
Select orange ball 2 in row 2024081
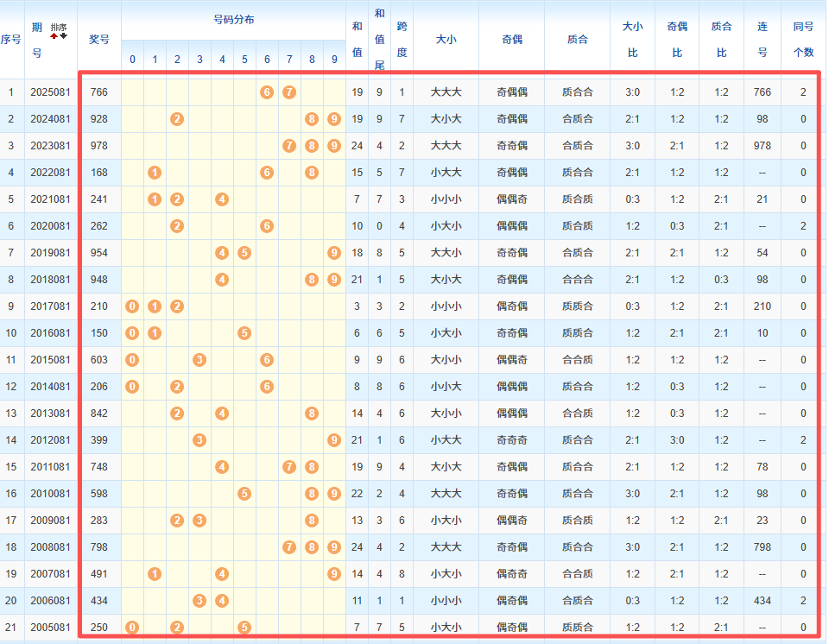pyautogui.click(x=177, y=119)
